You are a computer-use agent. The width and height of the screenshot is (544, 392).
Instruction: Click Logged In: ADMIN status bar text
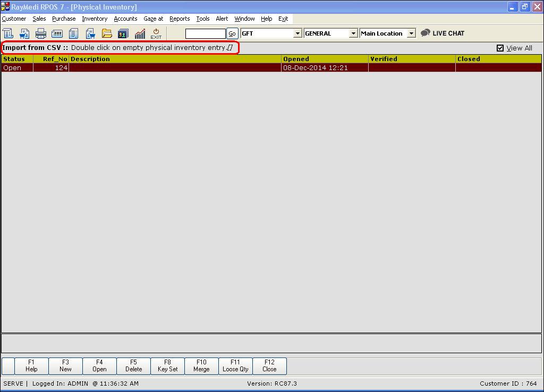60,384
